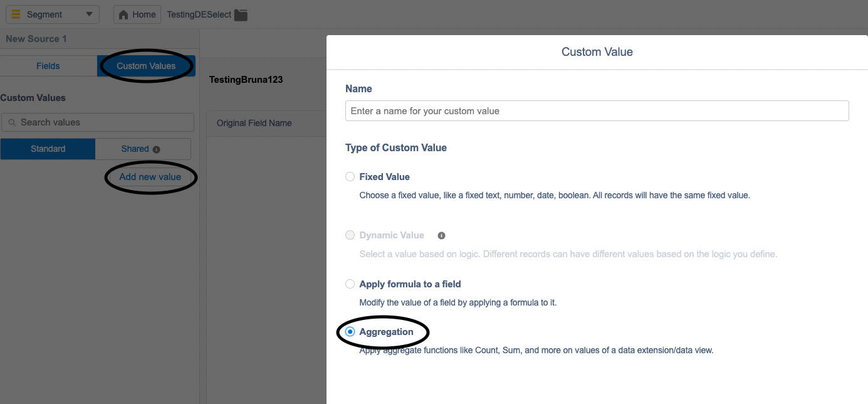Switch to the Custom Values tab

pos(146,66)
